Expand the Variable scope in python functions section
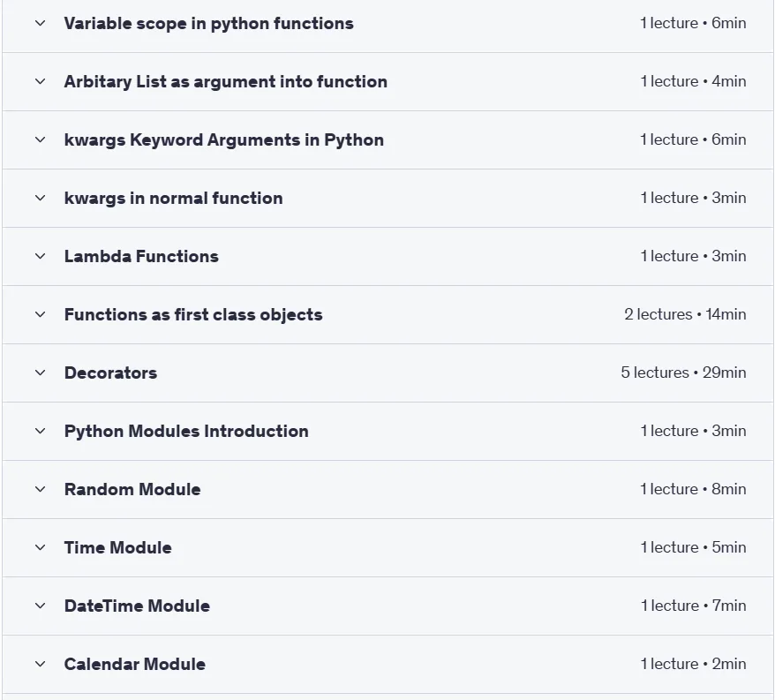775x700 pixels. pyautogui.click(x=41, y=23)
